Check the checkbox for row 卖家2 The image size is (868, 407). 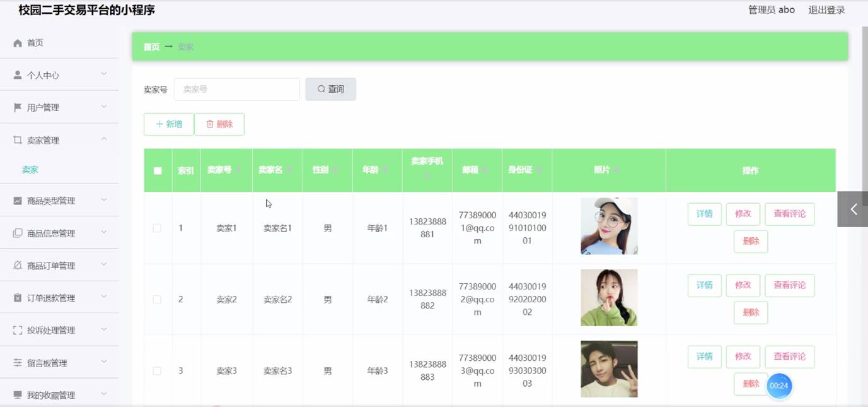157,299
